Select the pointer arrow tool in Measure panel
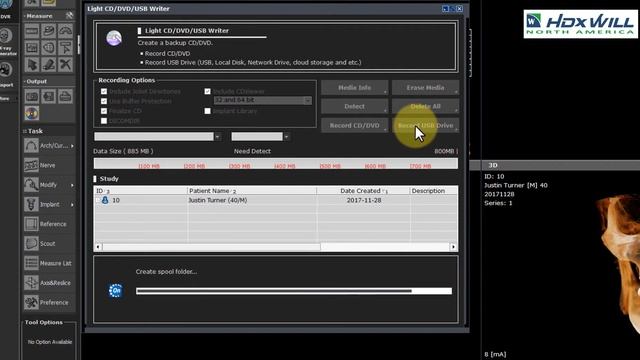The image size is (640, 360). click(32, 64)
